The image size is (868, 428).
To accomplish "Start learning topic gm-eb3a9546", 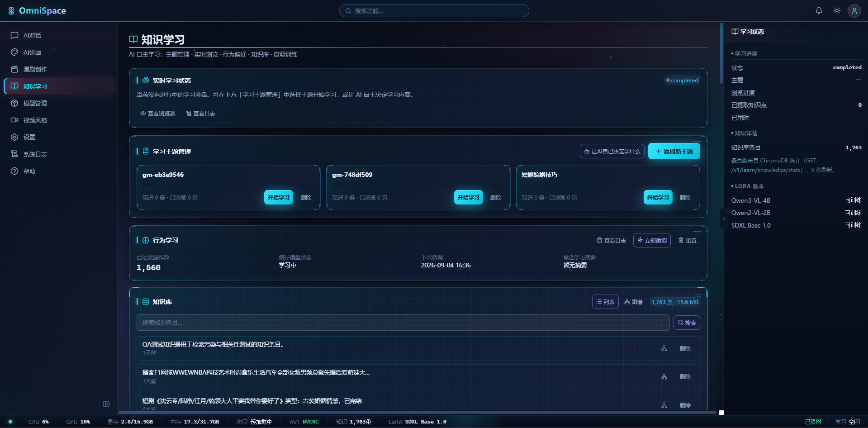I will 279,197.
